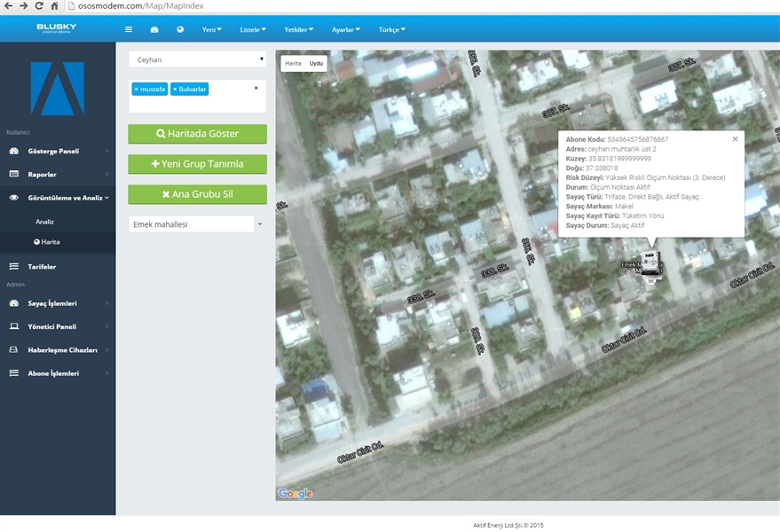Image resolution: width=780 pixels, height=532 pixels.
Task: Click the address text ceyhan muhtarlık üst 2
Action: (x=622, y=149)
